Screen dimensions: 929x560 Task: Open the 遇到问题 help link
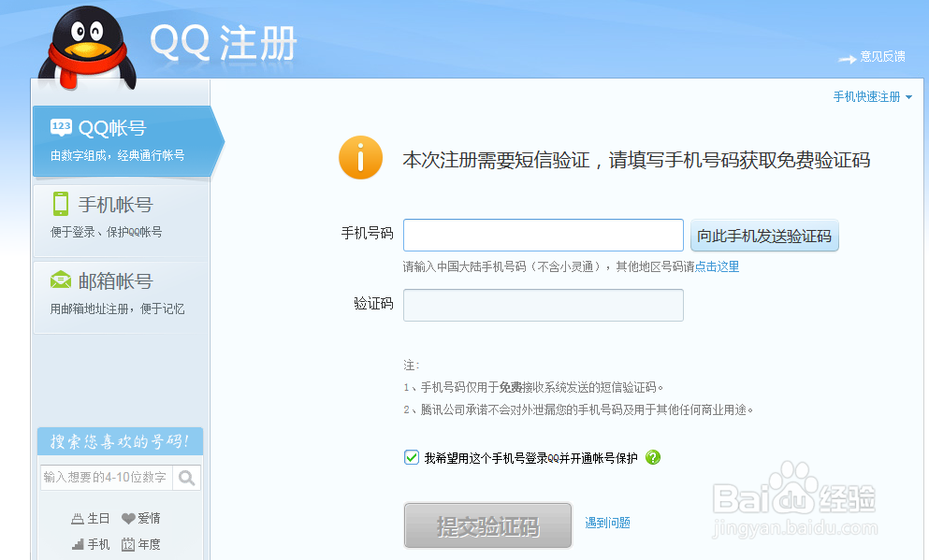[607, 523]
